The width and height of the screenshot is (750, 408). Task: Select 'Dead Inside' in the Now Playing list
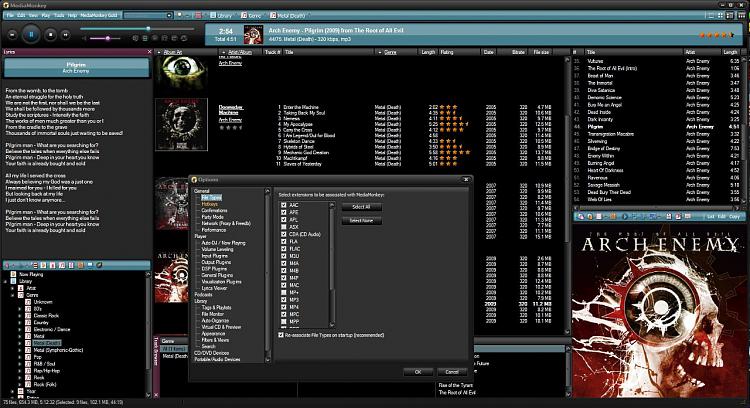point(658,112)
